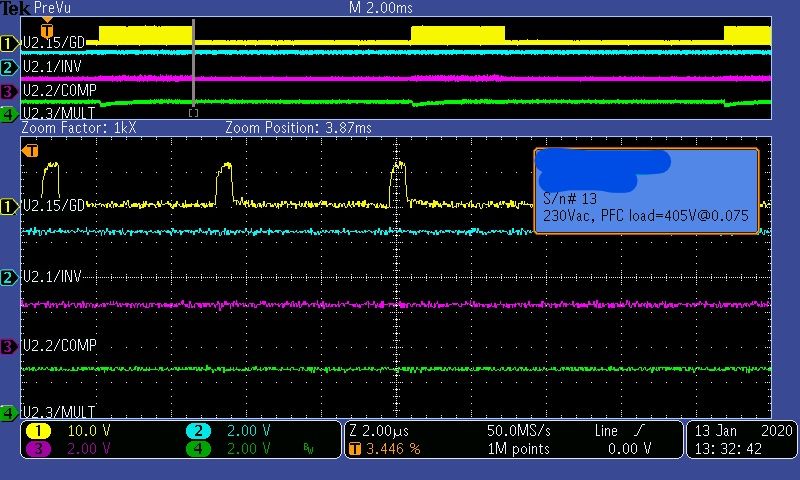Click the 0.00 V trigger level readout
The width and height of the screenshot is (800, 480).
[630, 449]
